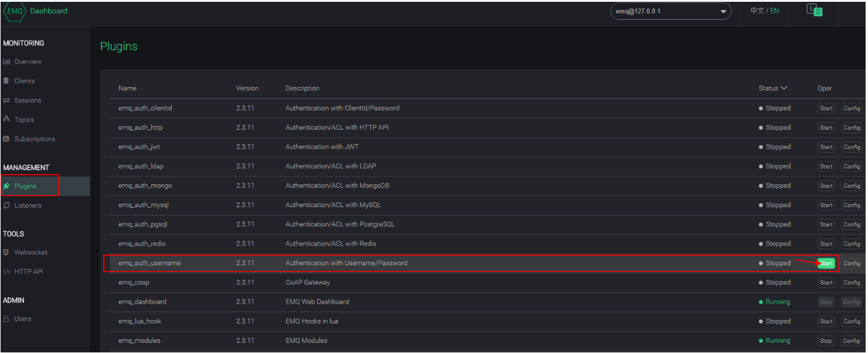Viewport: 868px width, 353px height.
Task: Open Config for emq_auth_pgsql
Action: [852, 225]
